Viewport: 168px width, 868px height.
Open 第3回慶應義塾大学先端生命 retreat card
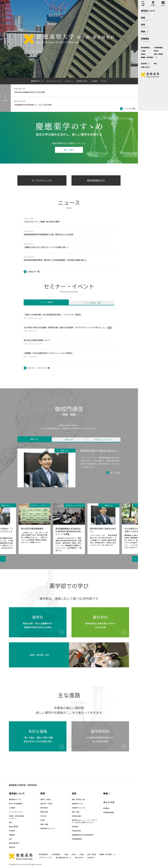pos(69,529)
